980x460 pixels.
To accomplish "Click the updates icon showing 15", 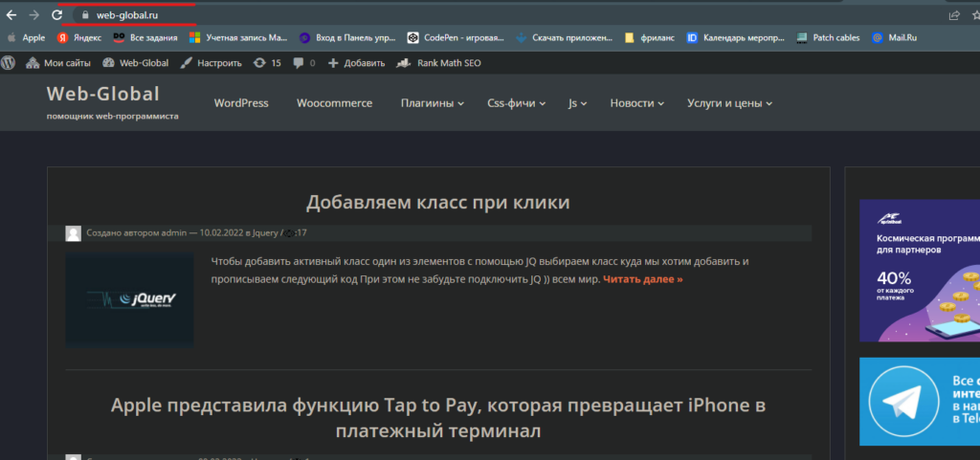I will pos(267,63).
